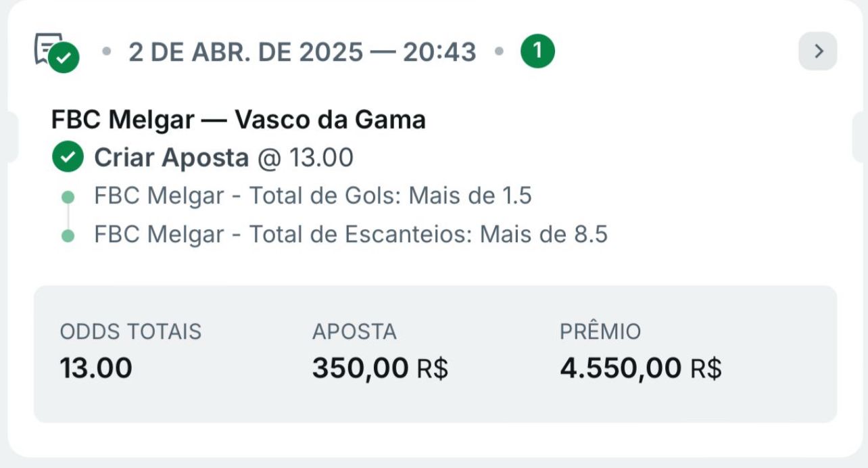The image size is (868, 468).
Task: Click the ODDS TOTAIS value 13.00
Action: pos(95,367)
